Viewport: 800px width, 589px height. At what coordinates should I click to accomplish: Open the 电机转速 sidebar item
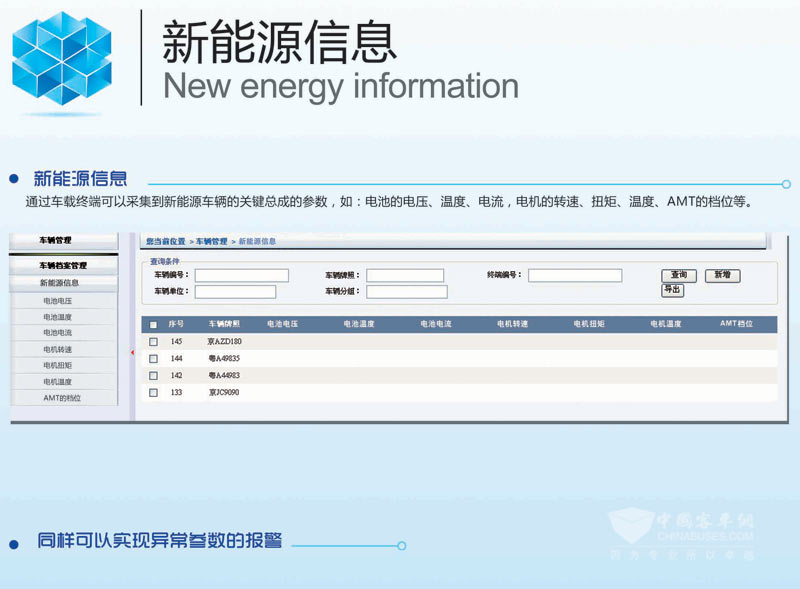coord(57,349)
